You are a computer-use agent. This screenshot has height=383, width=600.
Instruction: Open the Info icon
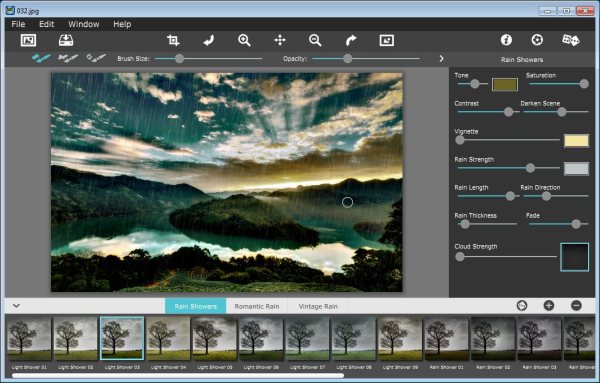[506, 40]
